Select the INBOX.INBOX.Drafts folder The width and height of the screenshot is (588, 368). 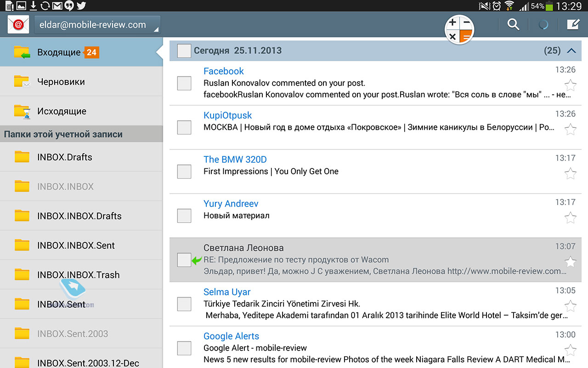pos(81,216)
